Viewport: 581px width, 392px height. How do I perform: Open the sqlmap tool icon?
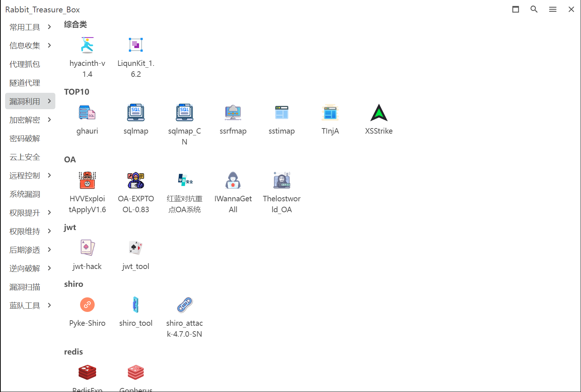(x=136, y=113)
